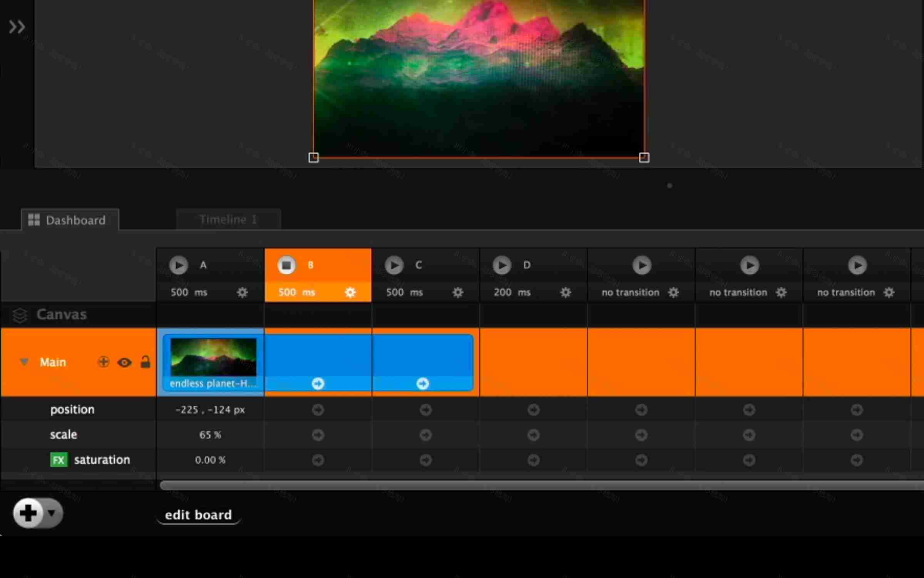Click the saturation 0.00 % value control

pyautogui.click(x=210, y=459)
